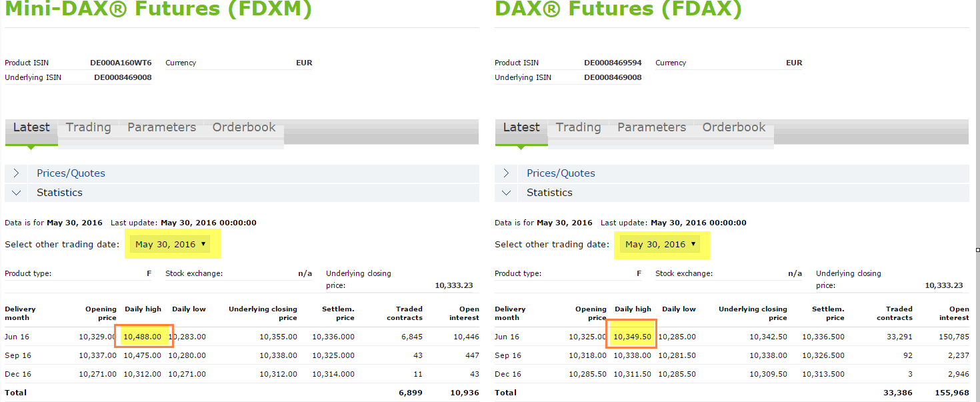
Task: Open trading date dropdown for DAX Futures
Action: click(x=662, y=245)
